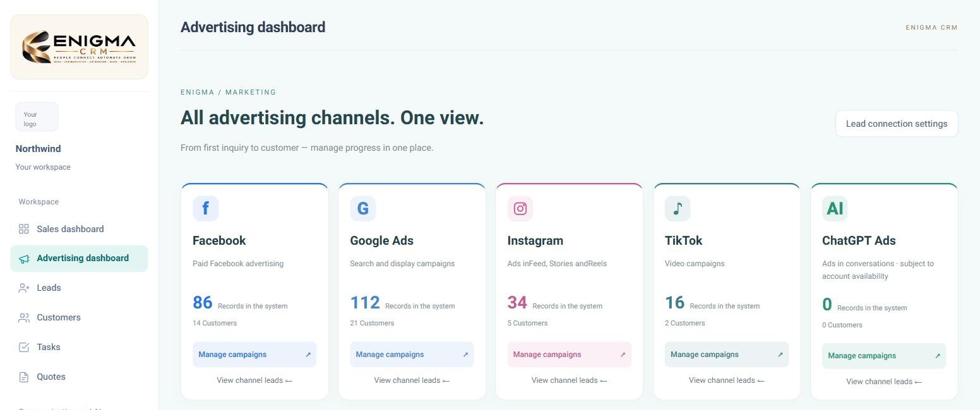This screenshot has width=980, height=410.
Task: Click Google Ads' 112 records count
Action: (x=365, y=303)
